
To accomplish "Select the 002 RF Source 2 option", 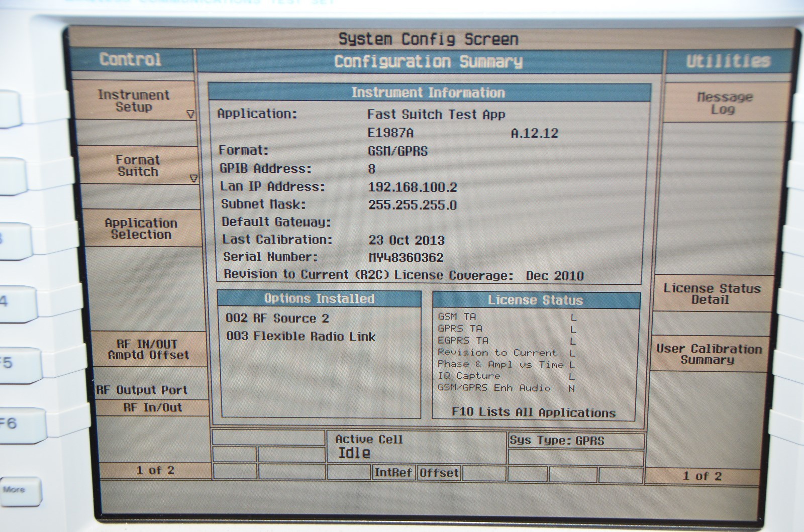I will pyautogui.click(x=277, y=318).
